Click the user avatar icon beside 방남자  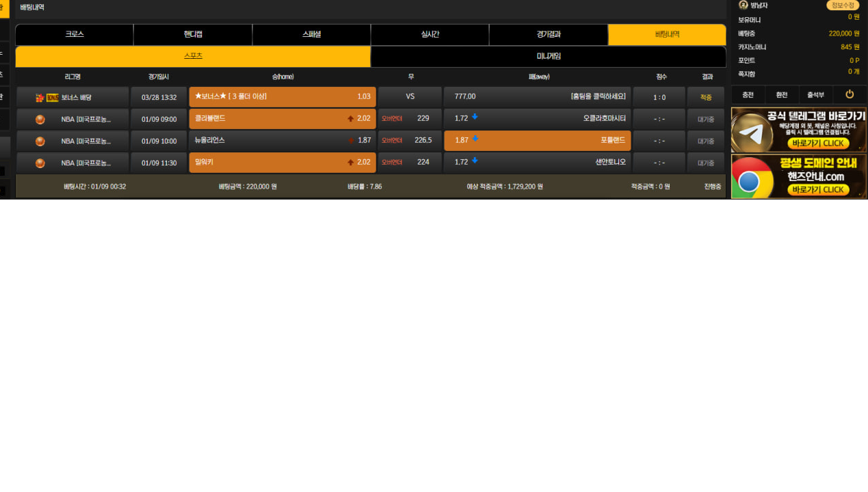coord(744,5)
